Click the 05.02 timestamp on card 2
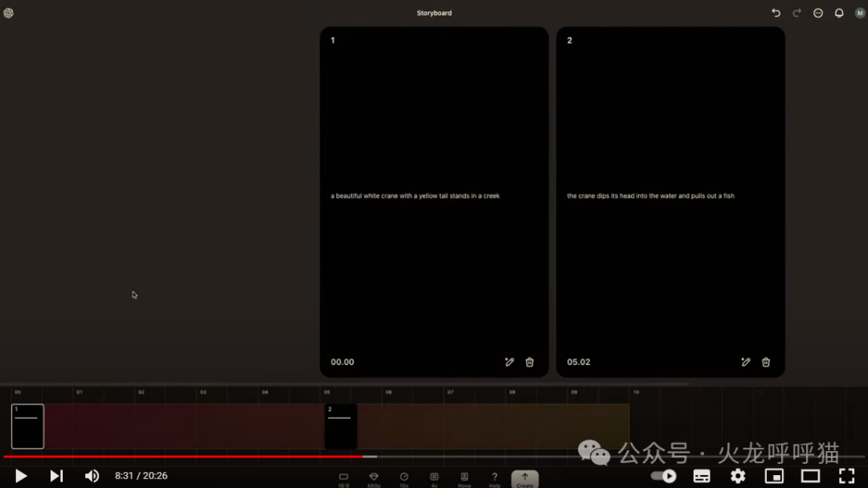 pyautogui.click(x=579, y=363)
